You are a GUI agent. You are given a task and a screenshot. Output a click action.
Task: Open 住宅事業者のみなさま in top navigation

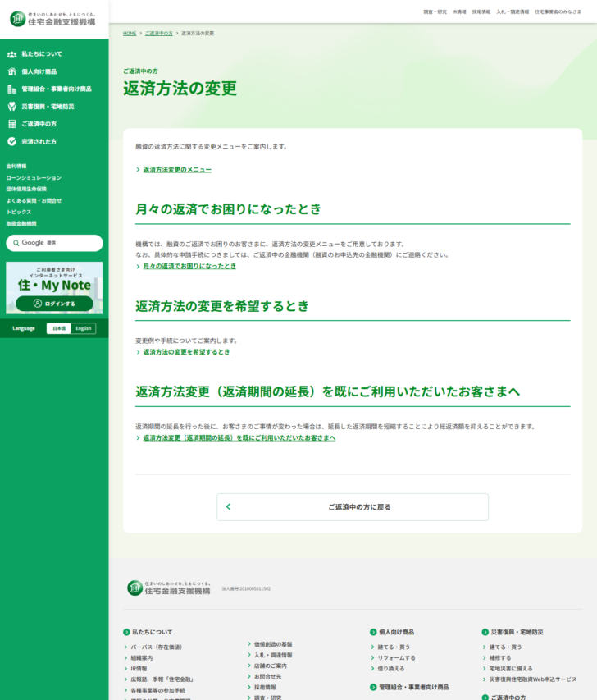[x=558, y=12]
